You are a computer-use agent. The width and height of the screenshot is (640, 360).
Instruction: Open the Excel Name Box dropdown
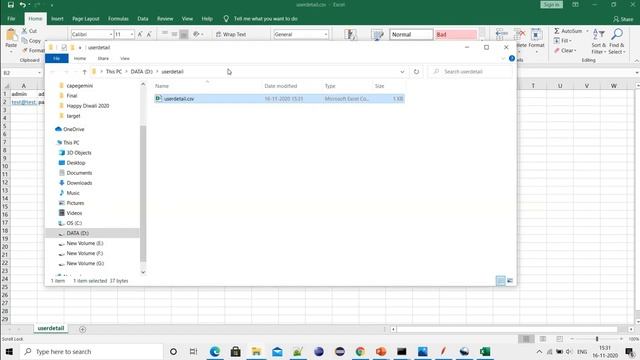(39, 73)
